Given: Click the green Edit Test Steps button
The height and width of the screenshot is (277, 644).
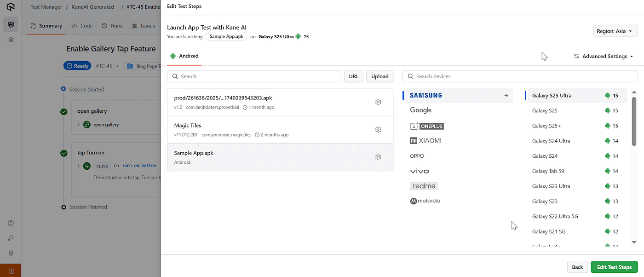Looking at the screenshot, I should click(614, 267).
